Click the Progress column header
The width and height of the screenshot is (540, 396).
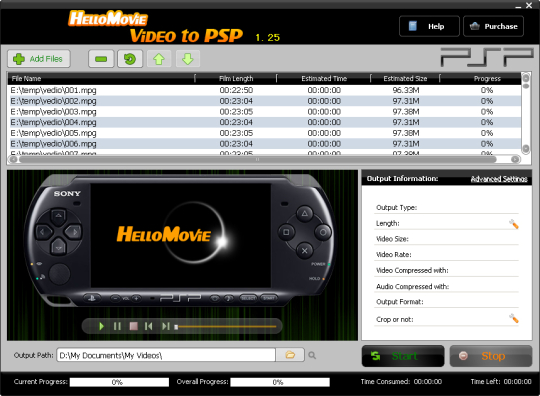480,79
